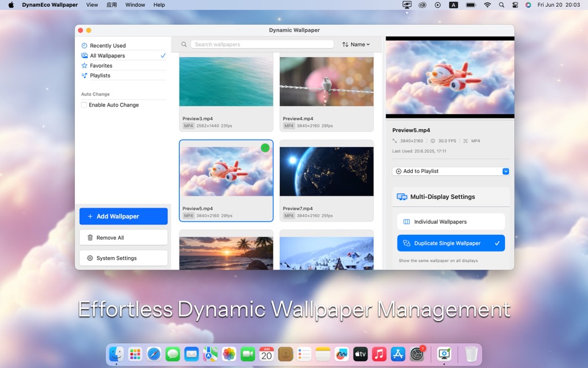Open App Store from the Dock
Image resolution: width=588 pixels, height=368 pixels.
coord(398,354)
